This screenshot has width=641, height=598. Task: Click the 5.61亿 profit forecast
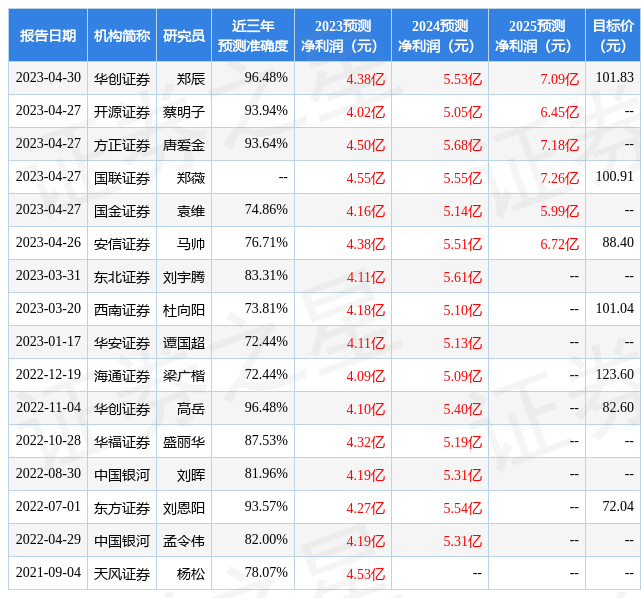(463, 277)
